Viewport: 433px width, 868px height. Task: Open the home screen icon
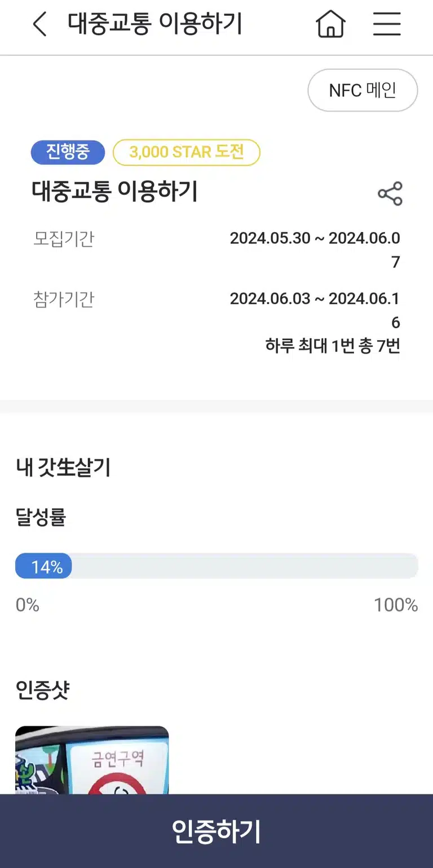coord(330,25)
